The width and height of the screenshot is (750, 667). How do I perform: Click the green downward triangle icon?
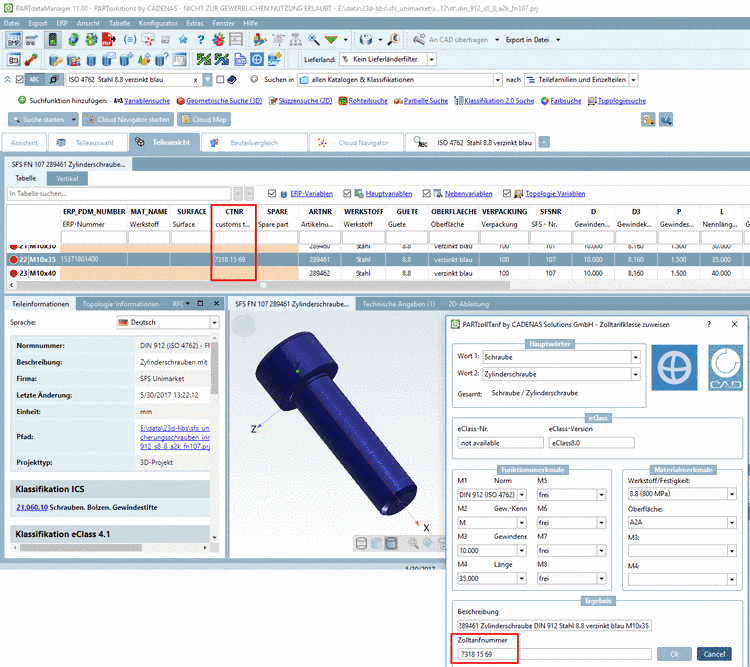coord(331,39)
